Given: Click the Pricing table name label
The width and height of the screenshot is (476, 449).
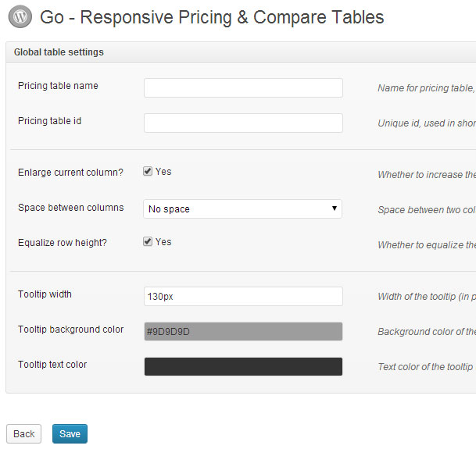Looking at the screenshot, I should 58,86.
